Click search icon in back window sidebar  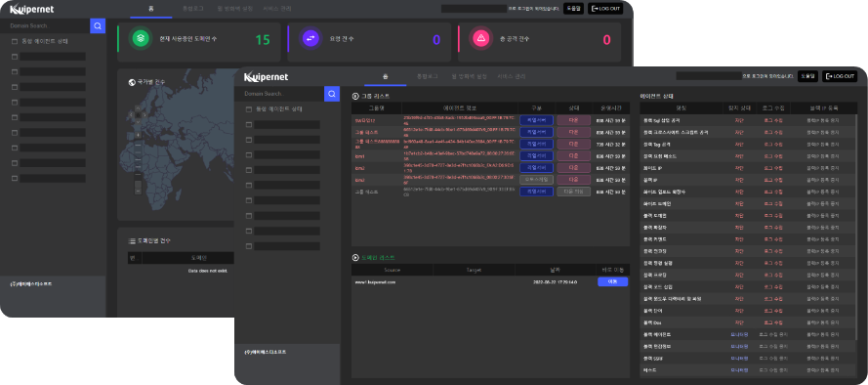tap(98, 25)
